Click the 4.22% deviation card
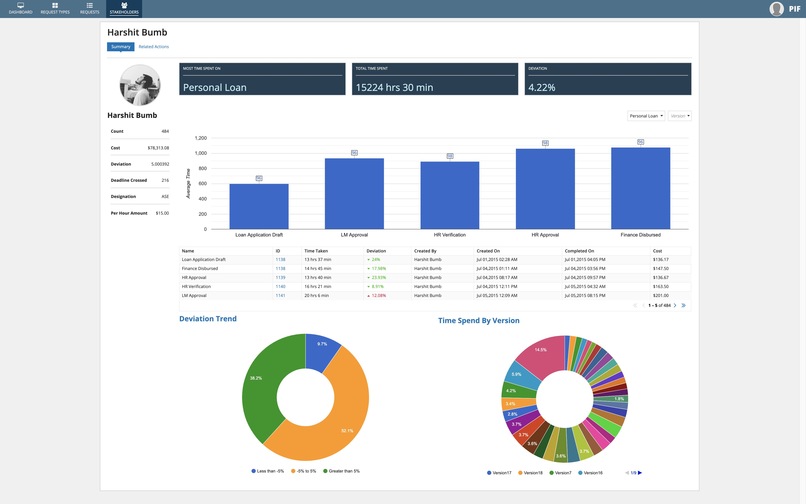Viewport: 806px width, 504px height. coord(608,79)
